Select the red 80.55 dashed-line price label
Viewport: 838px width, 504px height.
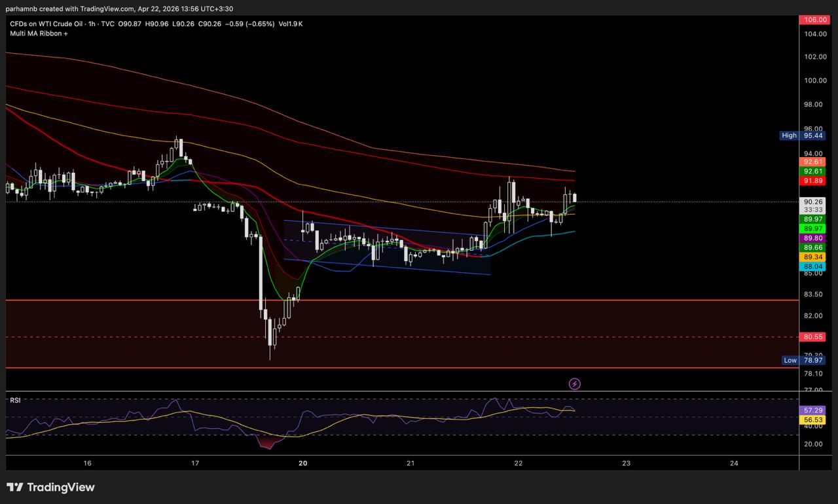tap(812, 337)
